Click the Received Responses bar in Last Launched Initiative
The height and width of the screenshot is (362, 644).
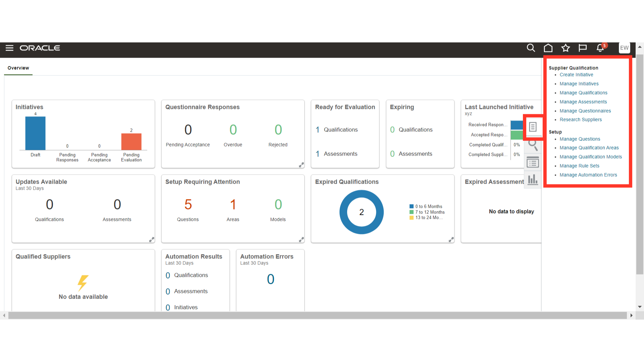click(517, 125)
